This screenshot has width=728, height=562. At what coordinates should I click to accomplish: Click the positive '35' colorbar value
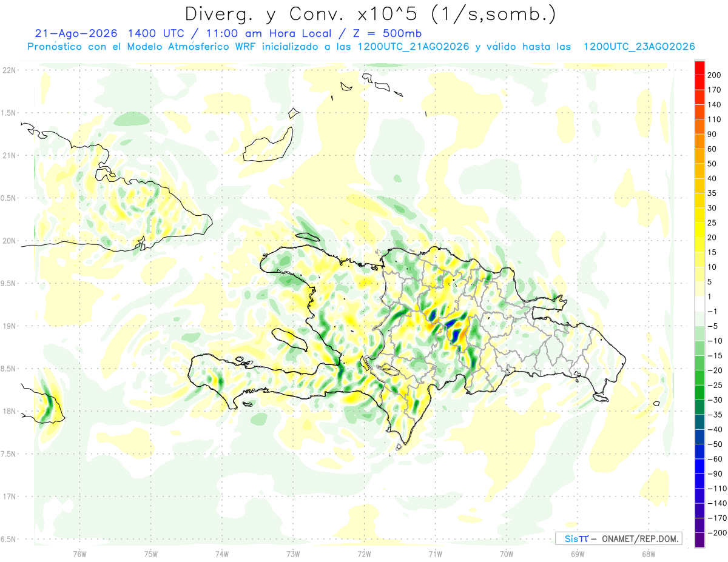712,193
